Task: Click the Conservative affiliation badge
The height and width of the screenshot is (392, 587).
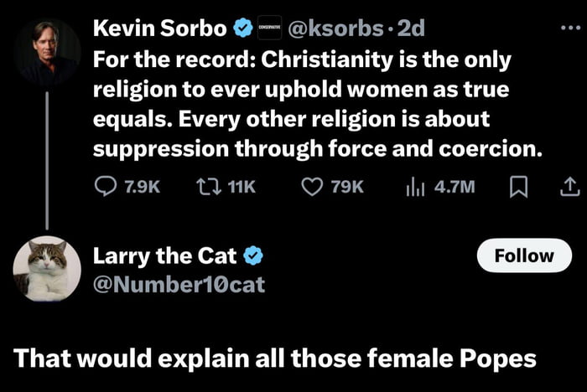Action: click(269, 28)
